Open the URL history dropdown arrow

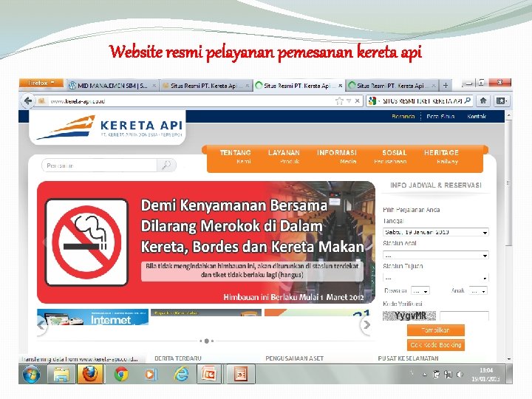coord(349,100)
